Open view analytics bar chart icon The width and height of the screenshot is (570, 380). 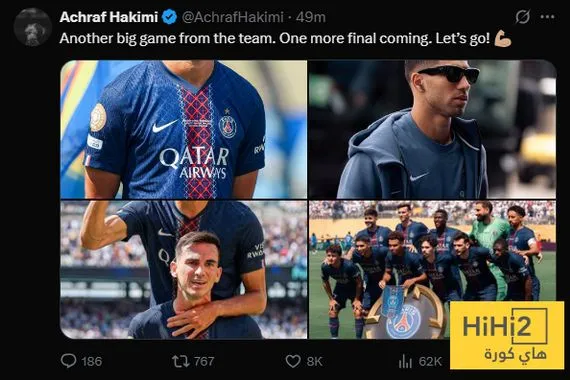pos(405,361)
